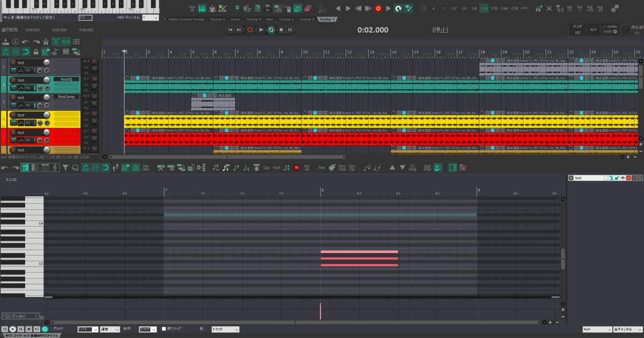
Task: Open the MIDI editor color 'トラック' dropdown
Action: point(225,329)
